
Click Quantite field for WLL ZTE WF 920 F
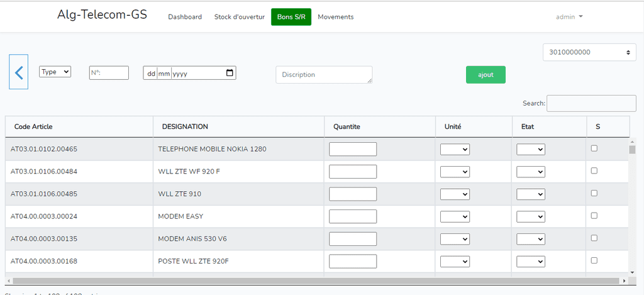353,171
